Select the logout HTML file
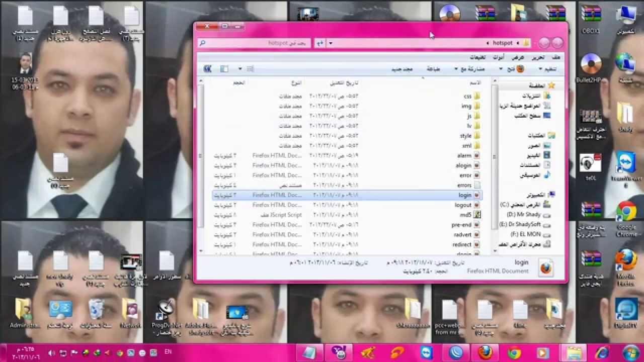The image size is (644, 362). pyautogui.click(x=468, y=205)
